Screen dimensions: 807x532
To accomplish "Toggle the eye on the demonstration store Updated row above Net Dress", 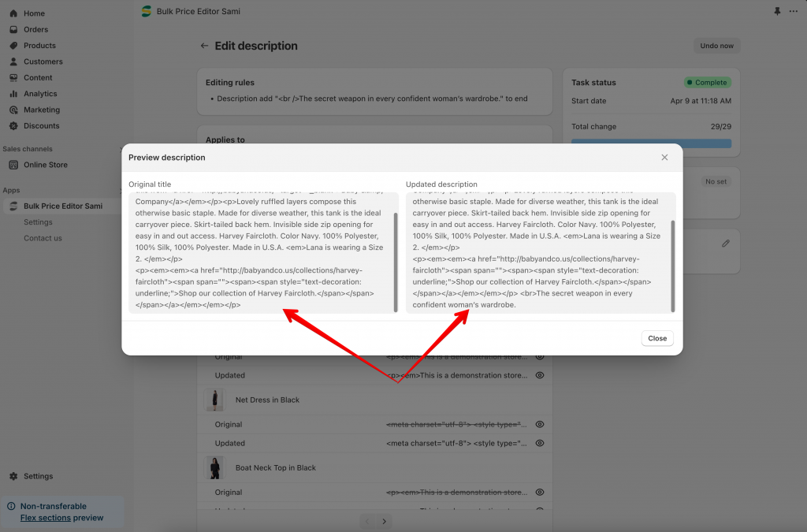I will (540, 375).
